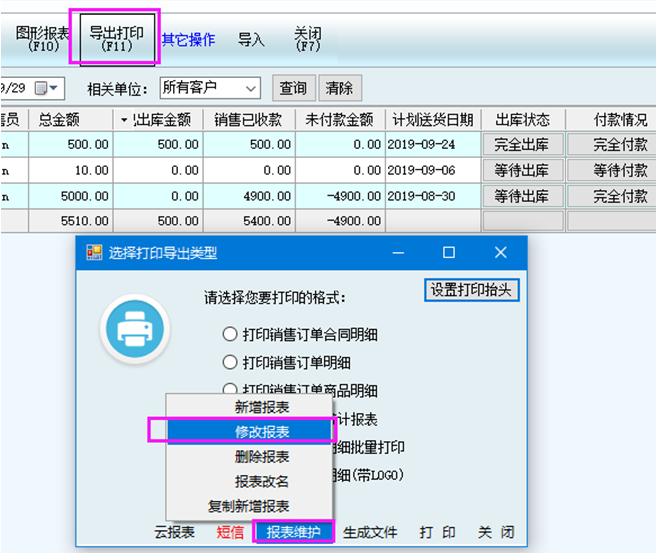Click sort arrow on 出库金额 column
The image size is (656, 553).
point(125,120)
